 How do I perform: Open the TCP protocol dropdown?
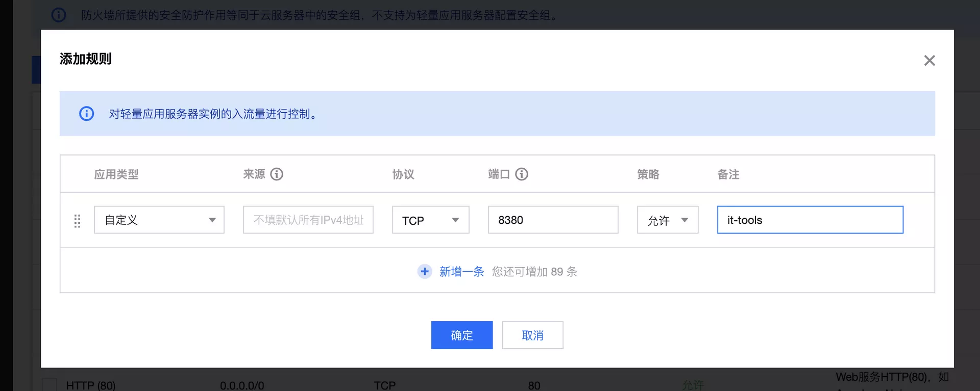click(430, 220)
